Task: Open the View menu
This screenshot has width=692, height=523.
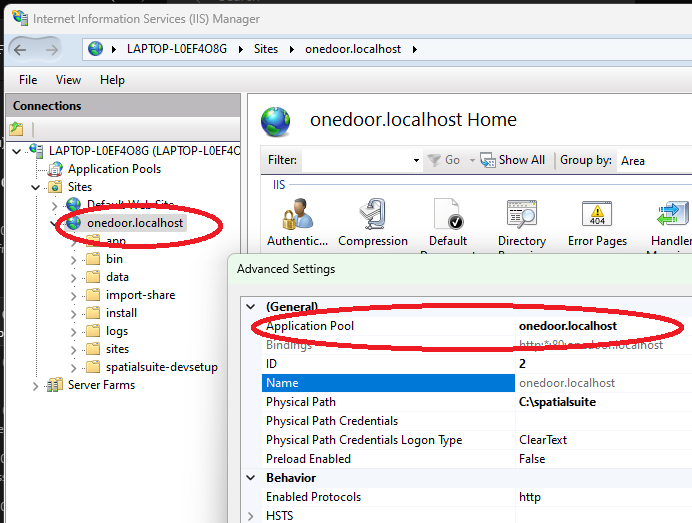Action: click(x=68, y=80)
